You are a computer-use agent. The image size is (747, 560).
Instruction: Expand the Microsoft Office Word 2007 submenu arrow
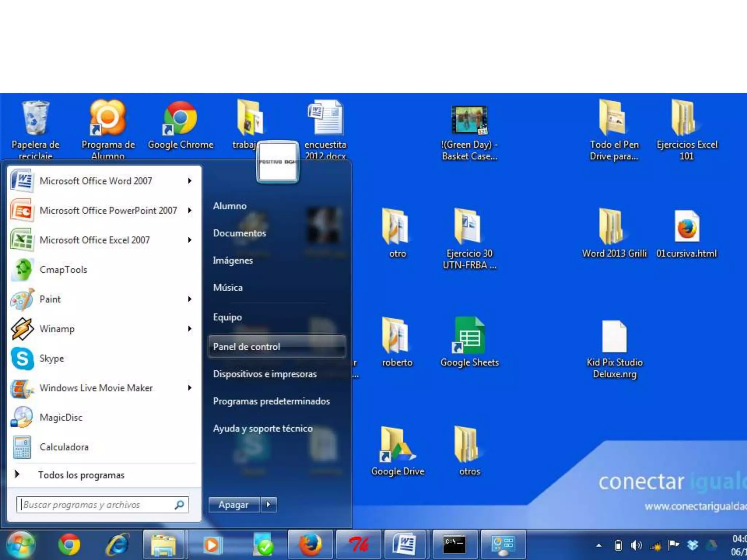pyautogui.click(x=190, y=181)
